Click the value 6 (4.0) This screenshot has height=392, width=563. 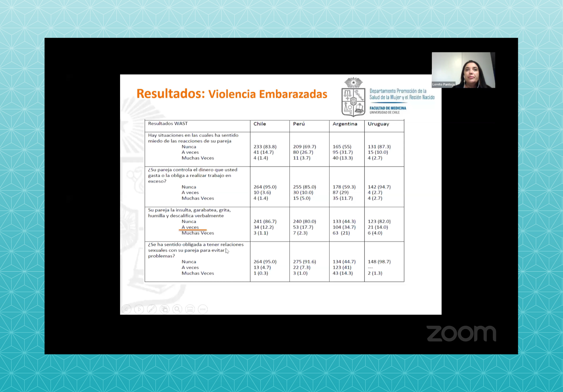tap(375, 233)
